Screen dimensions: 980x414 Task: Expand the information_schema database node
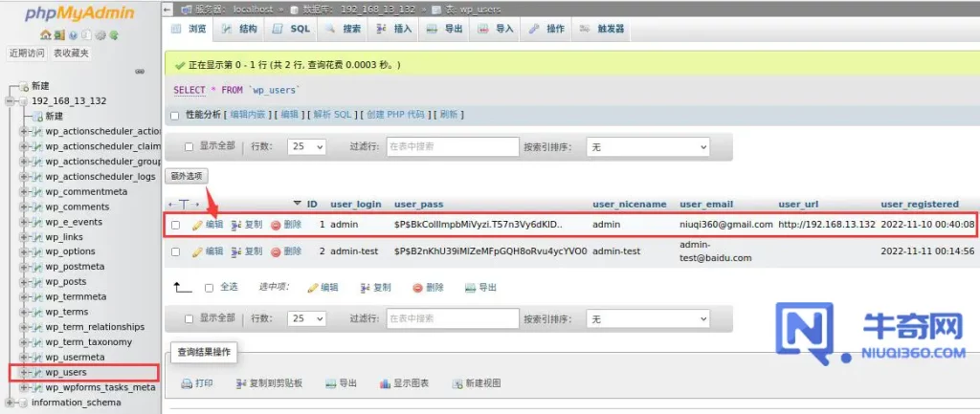[x=10, y=403]
